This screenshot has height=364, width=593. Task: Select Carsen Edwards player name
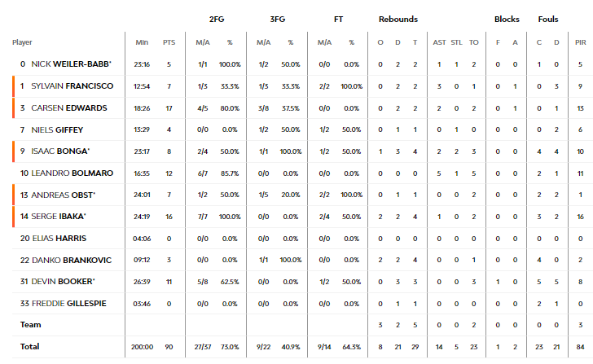(x=69, y=108)
